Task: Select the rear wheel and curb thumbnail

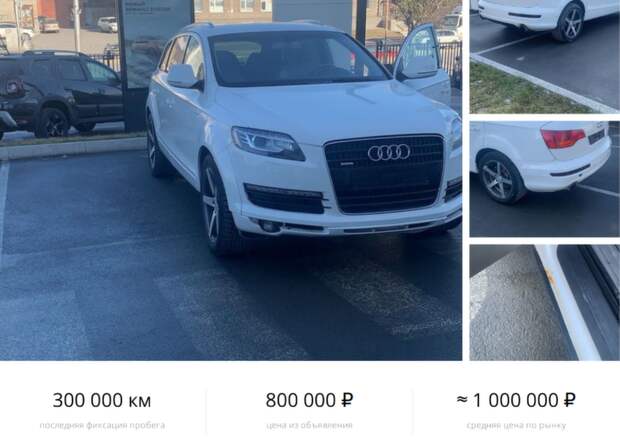Action: (545, 57)
